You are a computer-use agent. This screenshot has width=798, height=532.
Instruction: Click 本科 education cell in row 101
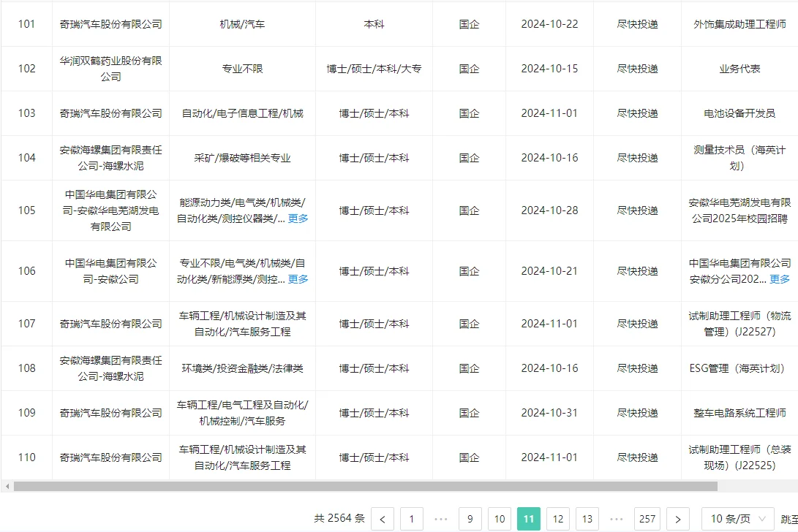pyautogui.click(x=374, y=24)
